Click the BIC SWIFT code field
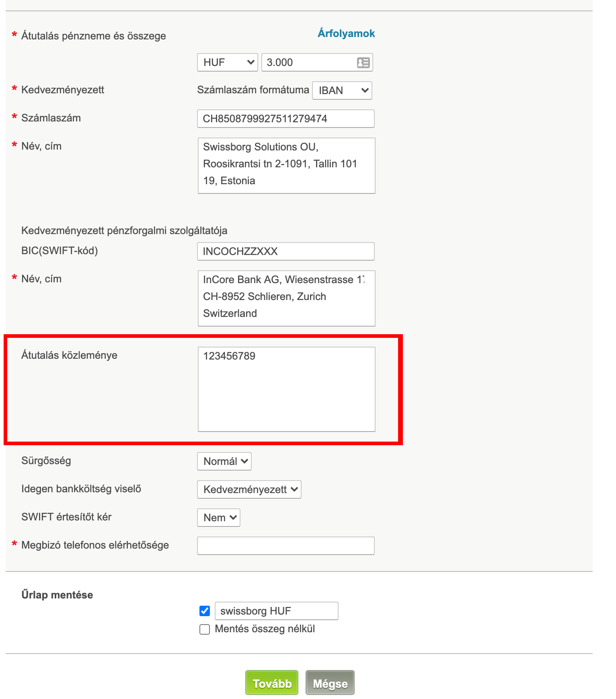616x699 pixels. pyautogui.click(x=285, y=251)
